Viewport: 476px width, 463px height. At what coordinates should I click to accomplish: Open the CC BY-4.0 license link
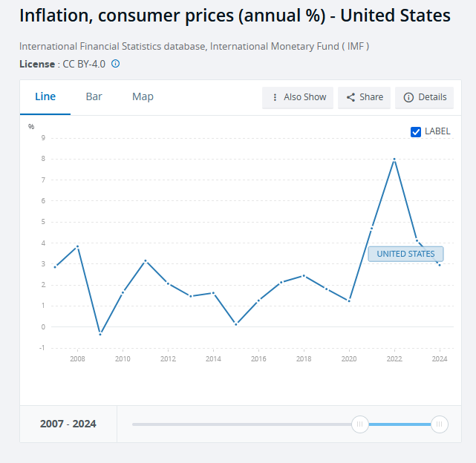[x=84, y=64]
